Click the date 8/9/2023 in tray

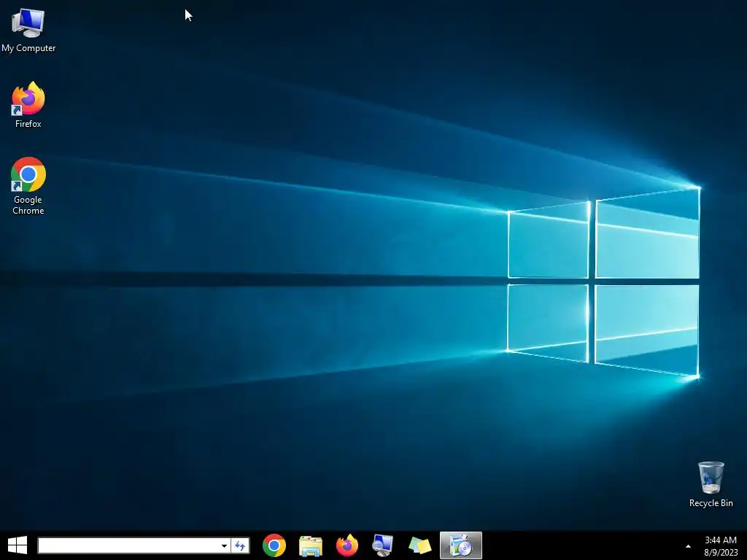[x=721, y=553]
